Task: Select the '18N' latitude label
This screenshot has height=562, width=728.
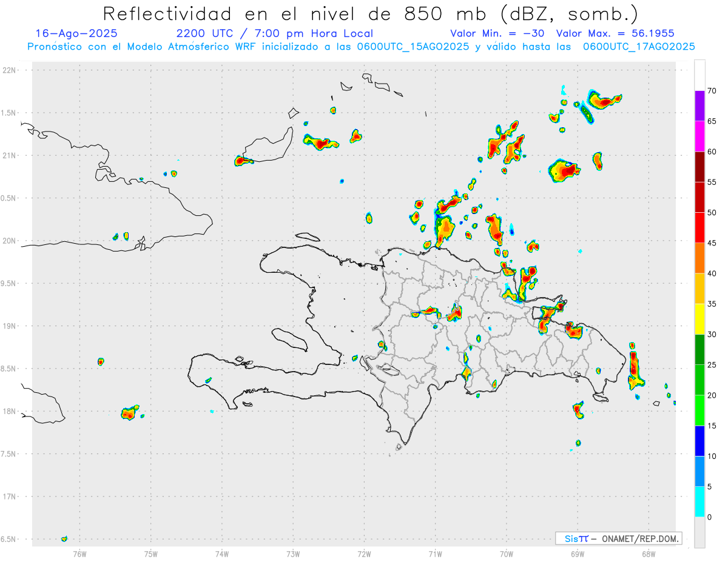Action: click(10, 412)
